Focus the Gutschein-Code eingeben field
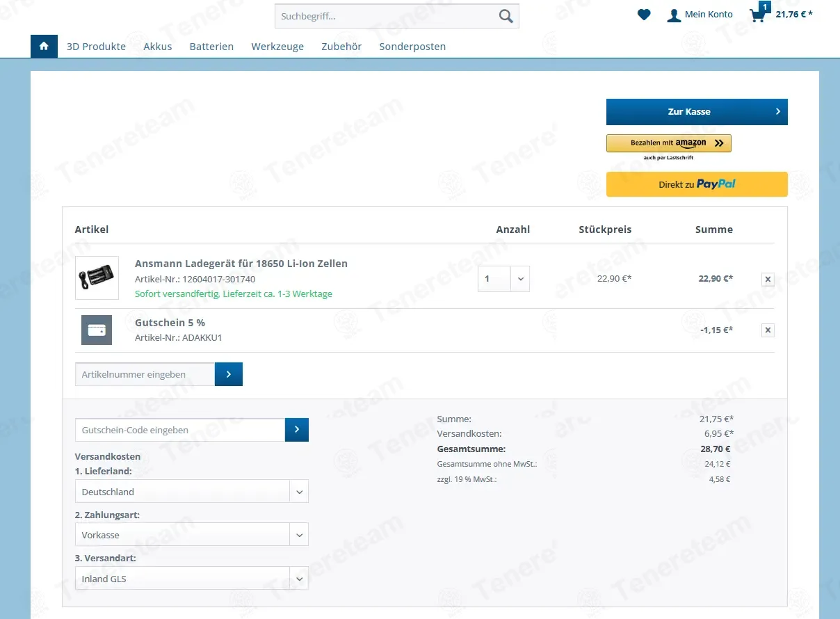Screen dimensions: 840x619 click(180, 430)
